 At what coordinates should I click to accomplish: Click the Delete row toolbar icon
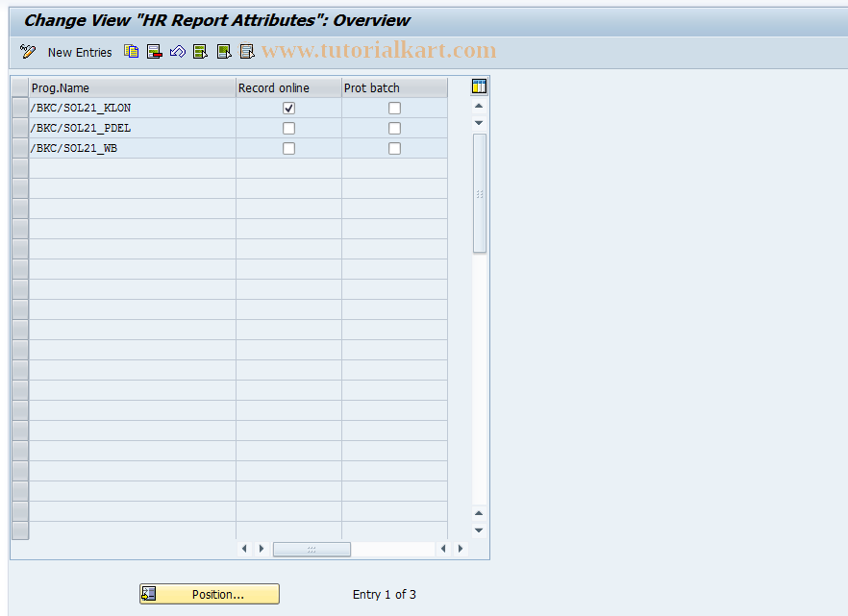[155, 52]
